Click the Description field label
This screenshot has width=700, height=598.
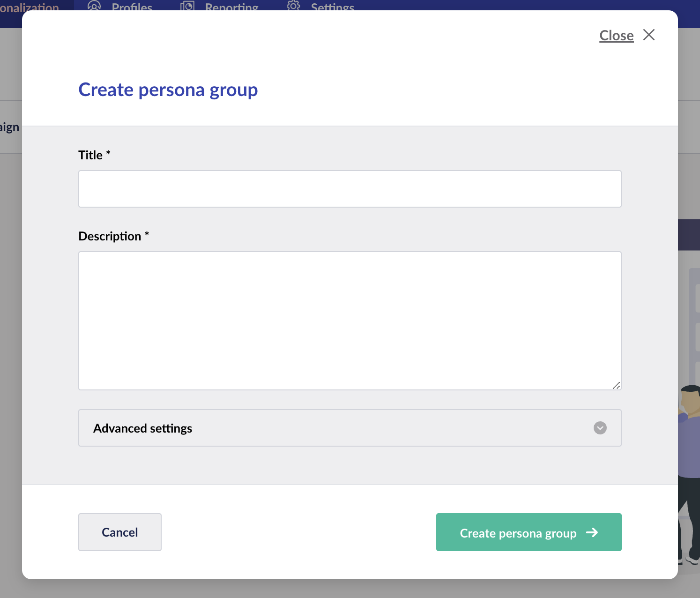110,236
